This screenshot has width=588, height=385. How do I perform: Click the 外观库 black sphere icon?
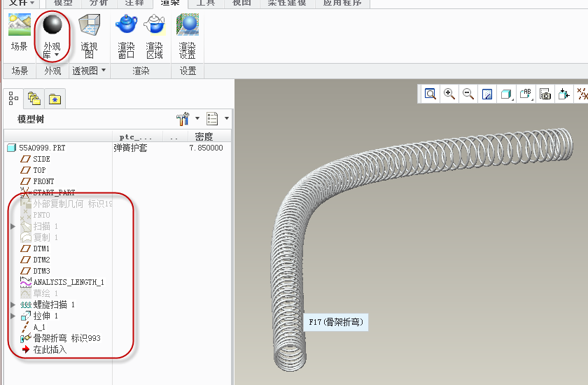(52, 25)
